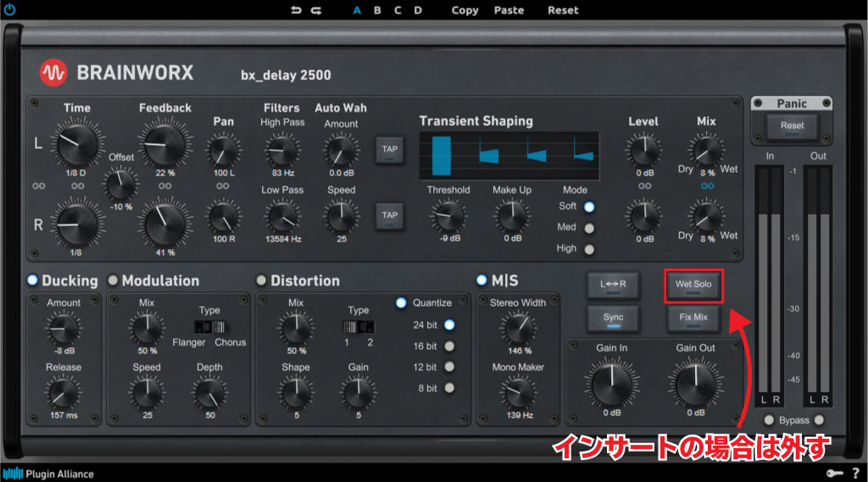Toggle the Time L/R link icon
Image resolution: width=868 pixels, height=482 pixels.
tap(78, 186)
